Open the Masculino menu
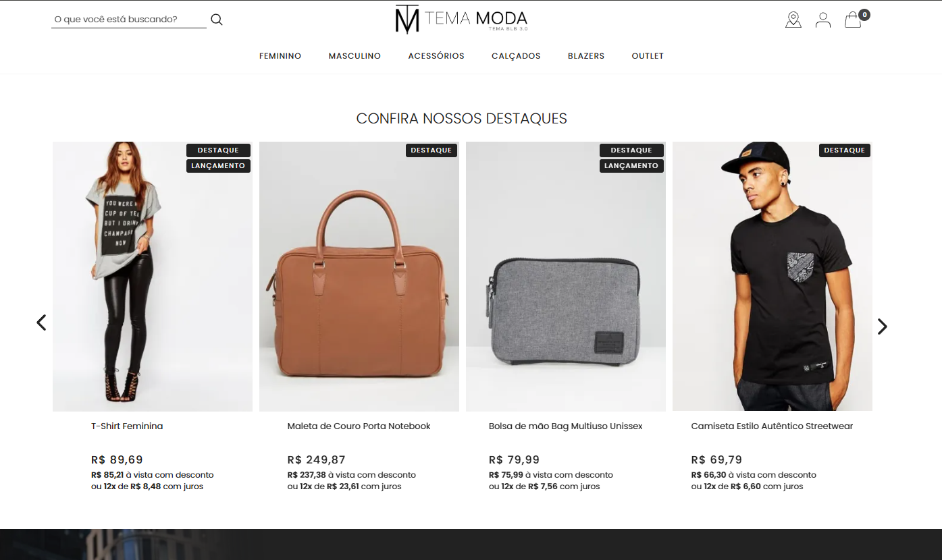This screenshot has height=560, width=942. click(x=355, y=56)
